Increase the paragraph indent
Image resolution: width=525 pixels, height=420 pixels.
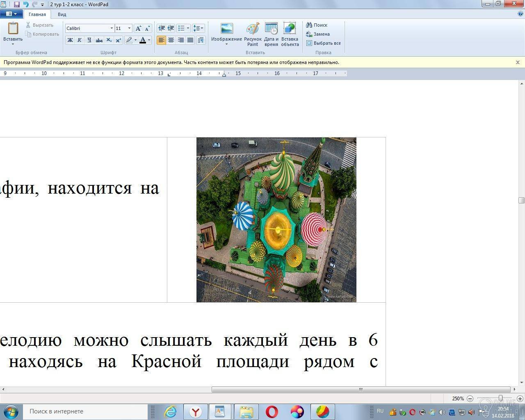[x=171, y=28]
